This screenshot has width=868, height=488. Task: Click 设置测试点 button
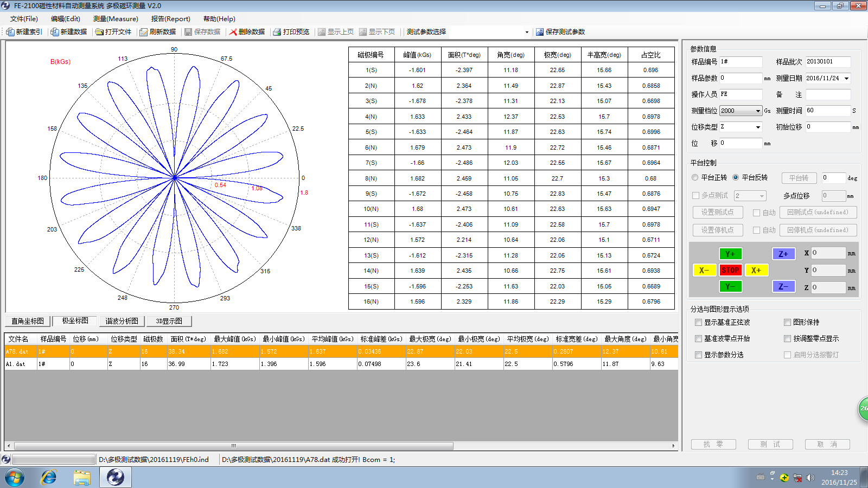coord(717,213)
